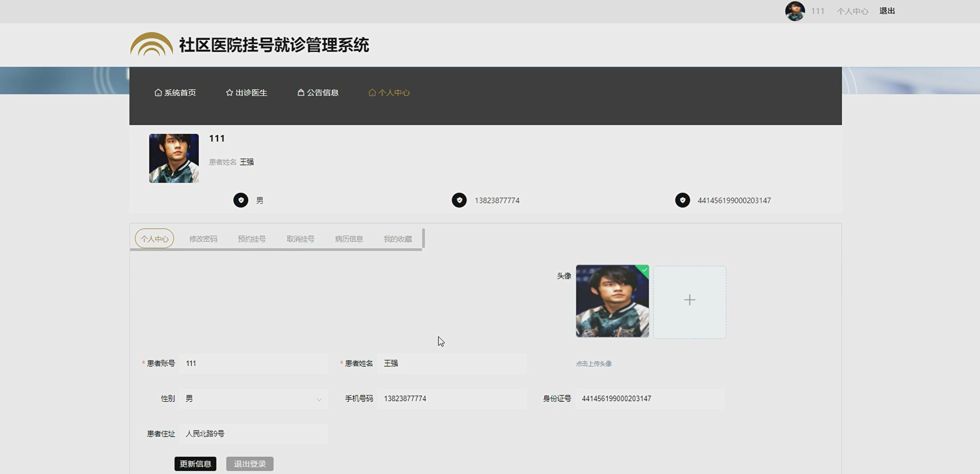The height and width of the screenshot is (474, 980).
Task: Select 个人中心 in dark nav bar
Action: (389, 92)
